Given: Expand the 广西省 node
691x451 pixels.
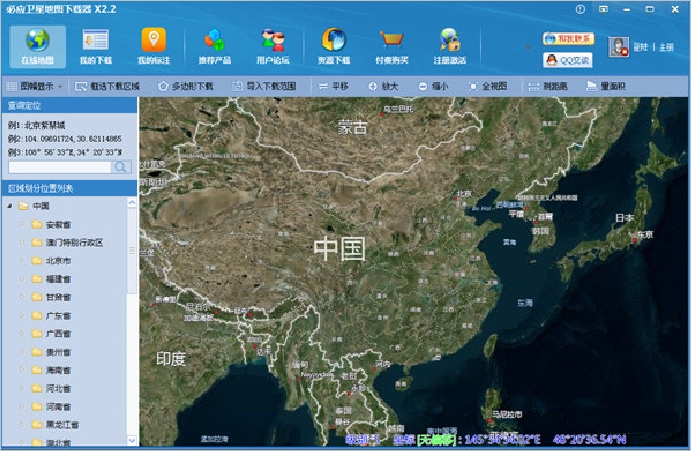Looking at the screenshot, I should pyautogui.click(x=22, y=334).
